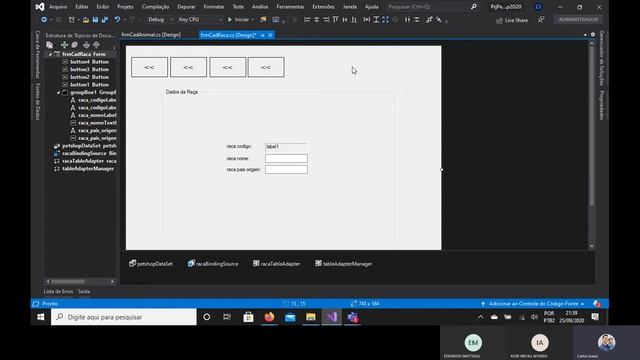Open Caixa de Ferramentas side panel

pos(38,54)
